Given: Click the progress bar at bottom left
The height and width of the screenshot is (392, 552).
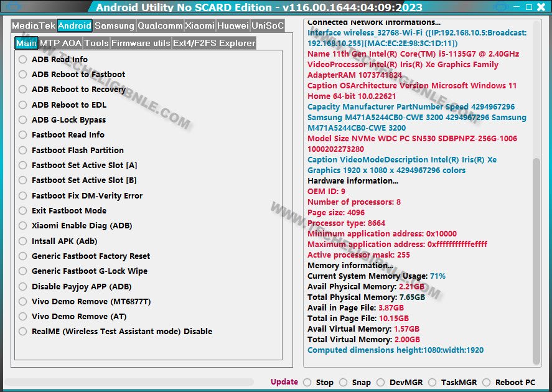Looking at the screenshot, I should pyautogui.click(x=129, y=382).
